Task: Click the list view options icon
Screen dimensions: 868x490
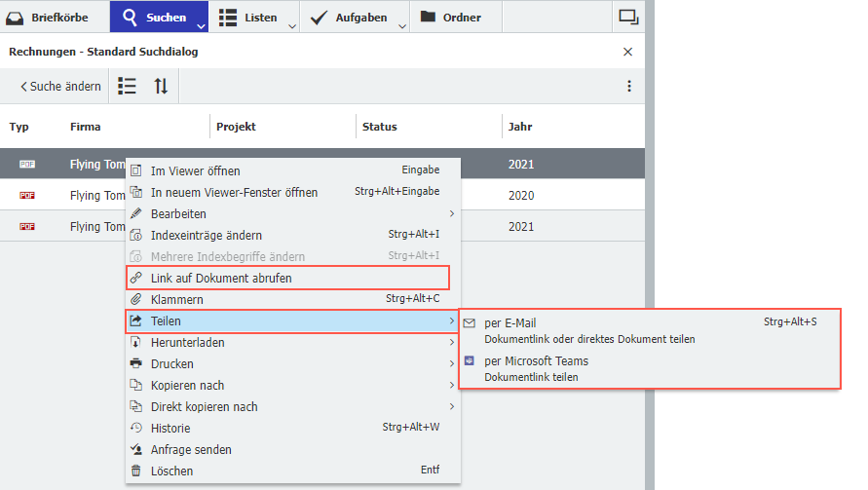Action: point(127,87)
